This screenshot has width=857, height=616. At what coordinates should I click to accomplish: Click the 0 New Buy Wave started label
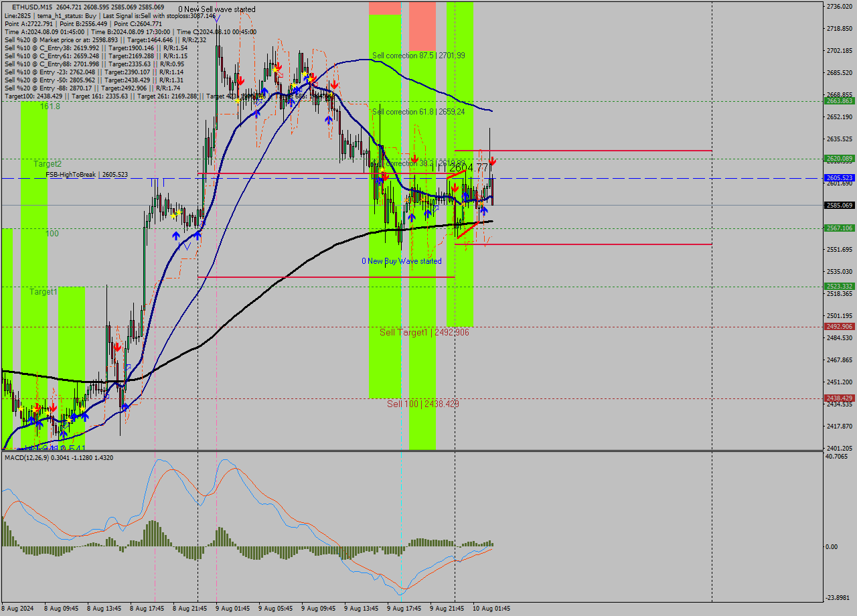pyautogui.click(x=402, y=261)
